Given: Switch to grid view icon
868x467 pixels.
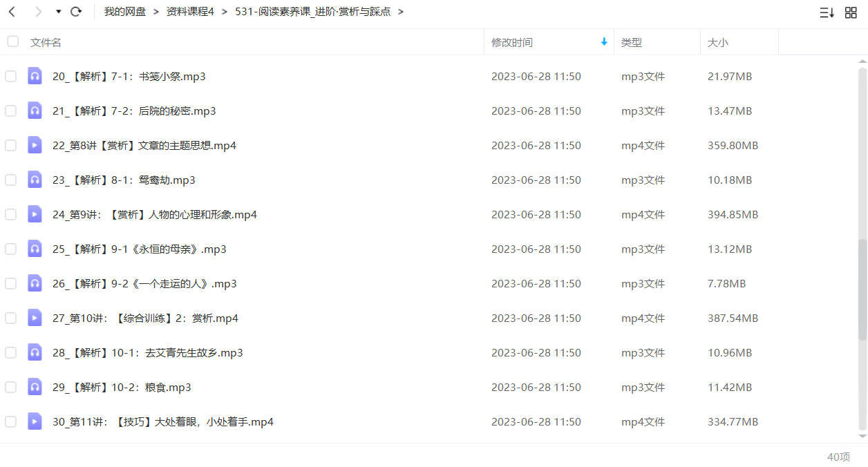Looking at the screenshot, I should coord(851,12).
